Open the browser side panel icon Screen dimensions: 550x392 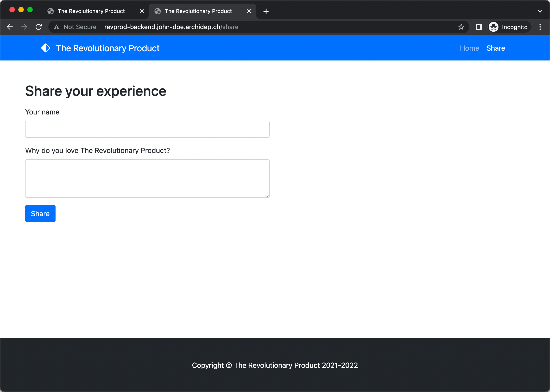[479, 27]
